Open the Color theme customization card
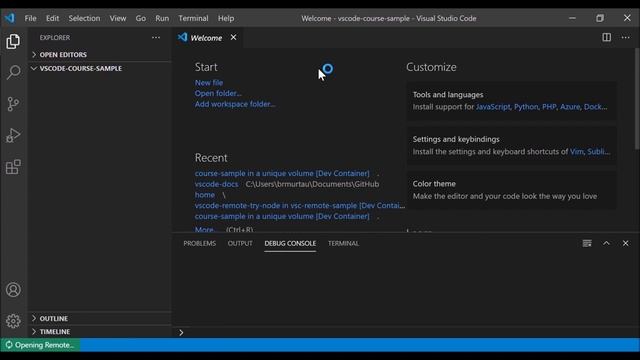640x360 pixels. 511,190
